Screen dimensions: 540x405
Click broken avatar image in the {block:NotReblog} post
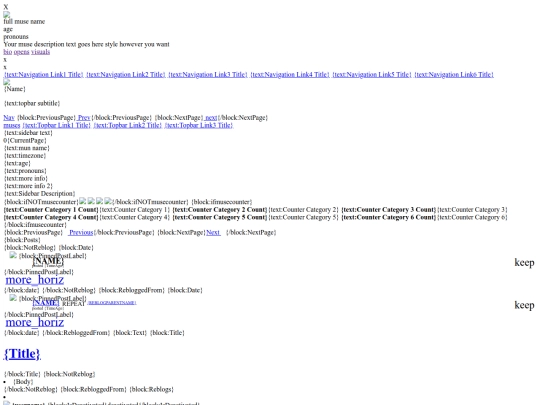click(13, 255)
